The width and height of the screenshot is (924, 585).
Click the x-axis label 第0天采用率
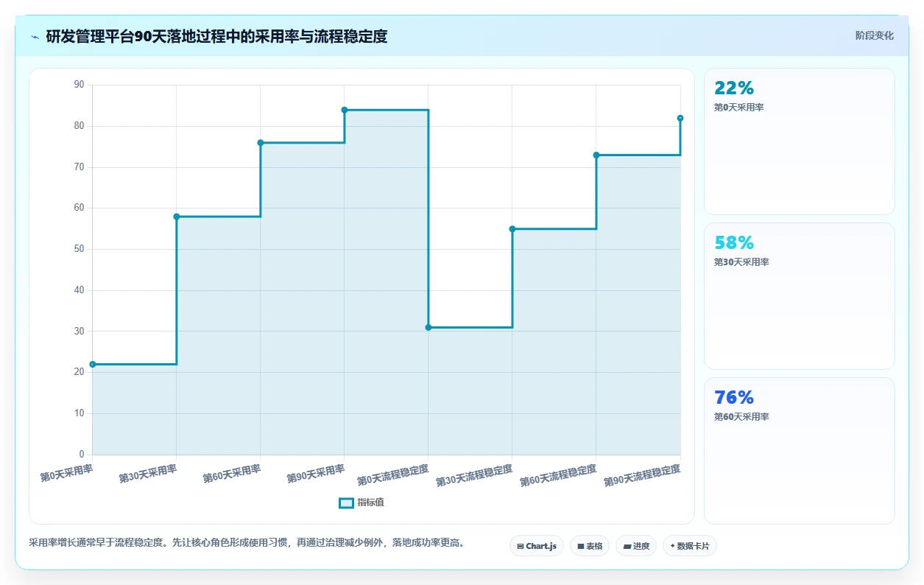67,472
